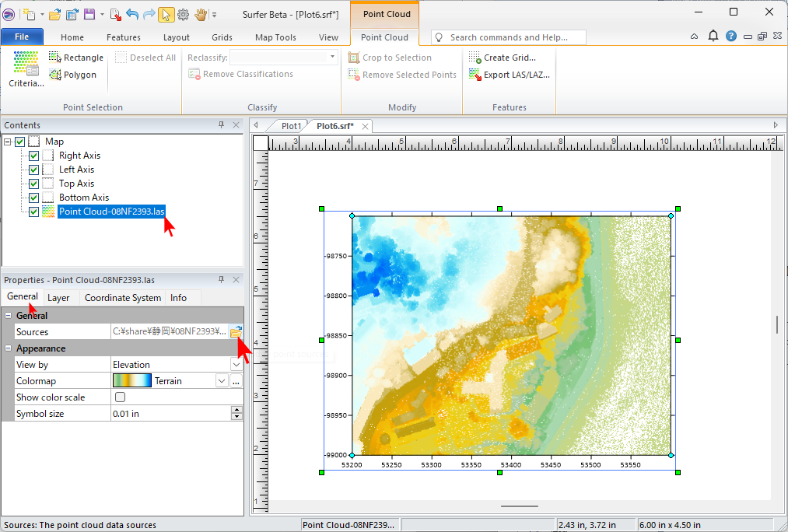Image resolution: width=788 pixels, height=532 pixels.
Task: Uncheck the Right Axis visibility checkbox
Action: 33,156
